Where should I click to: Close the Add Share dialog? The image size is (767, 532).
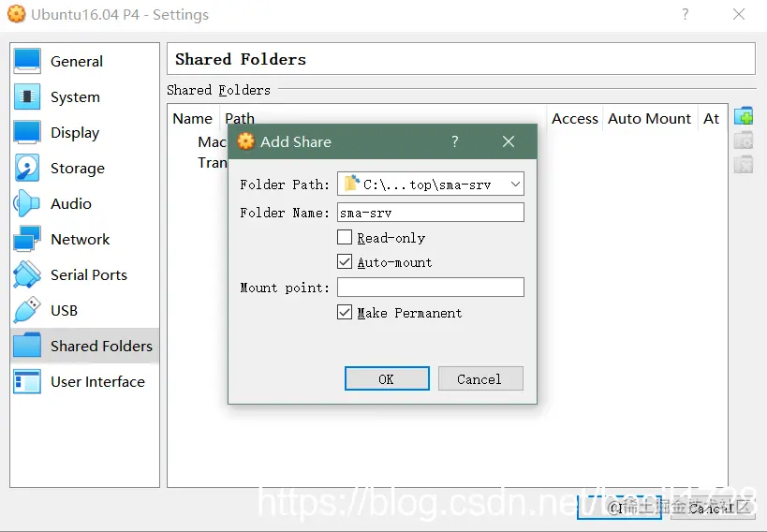point(509,141)
